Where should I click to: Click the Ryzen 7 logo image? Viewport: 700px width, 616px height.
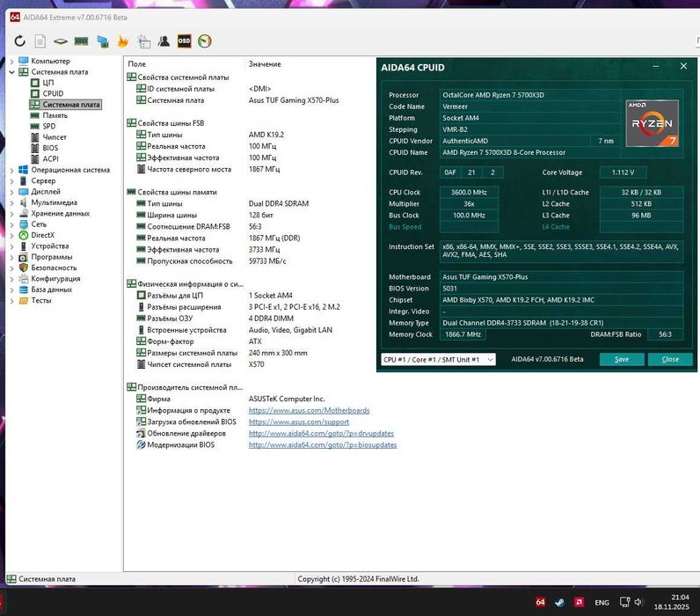point(652,123)
